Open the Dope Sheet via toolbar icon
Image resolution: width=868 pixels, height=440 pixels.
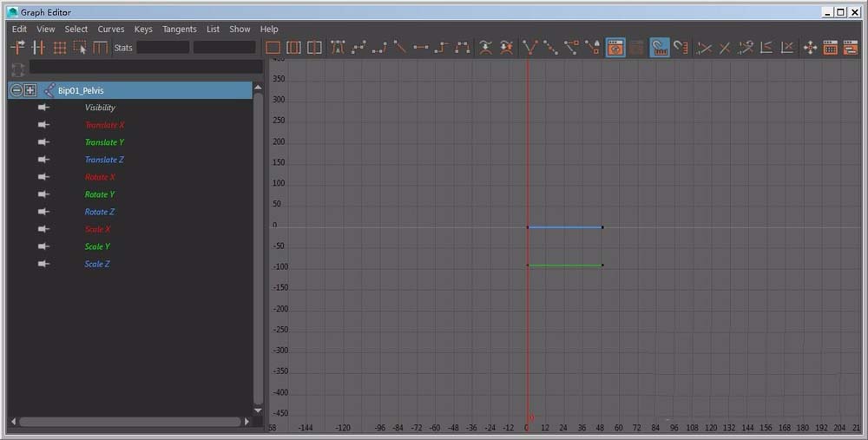pyautogui.click(x=831, y=48)
